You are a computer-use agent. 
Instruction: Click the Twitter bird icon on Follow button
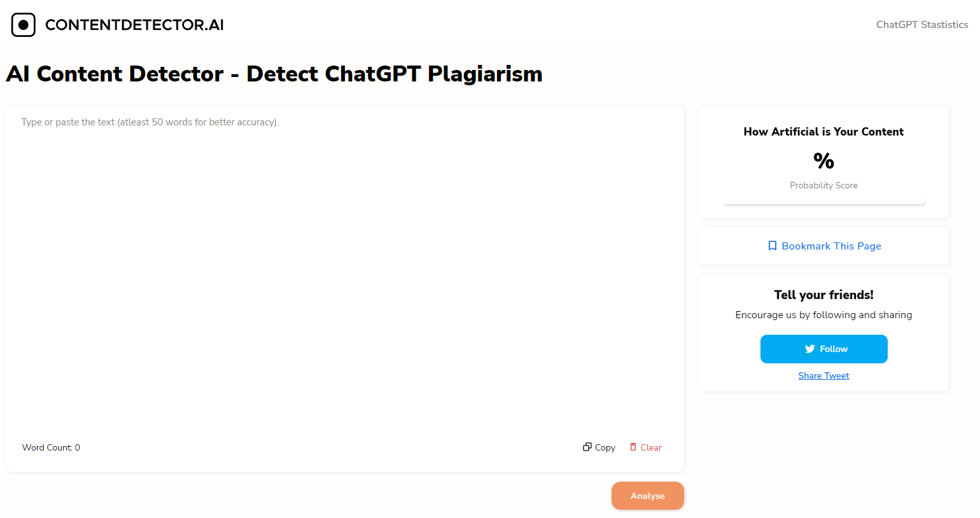click(x=809, y=349)
